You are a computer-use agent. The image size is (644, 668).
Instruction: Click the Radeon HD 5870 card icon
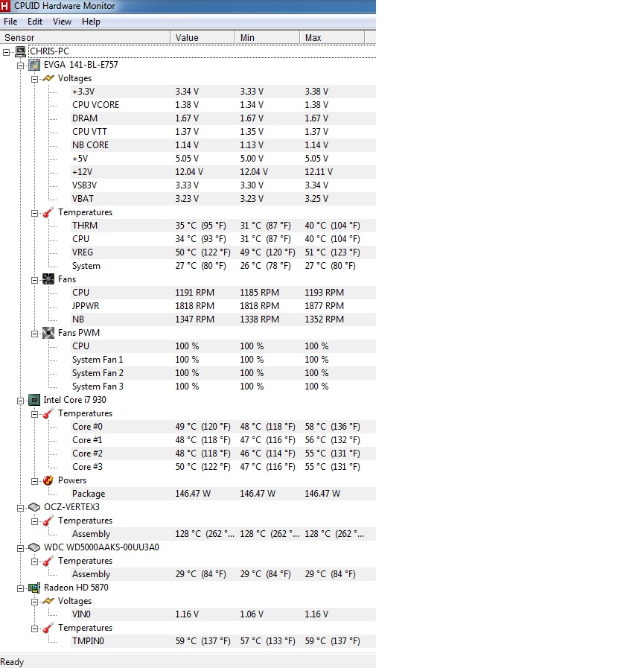(34, 588)
